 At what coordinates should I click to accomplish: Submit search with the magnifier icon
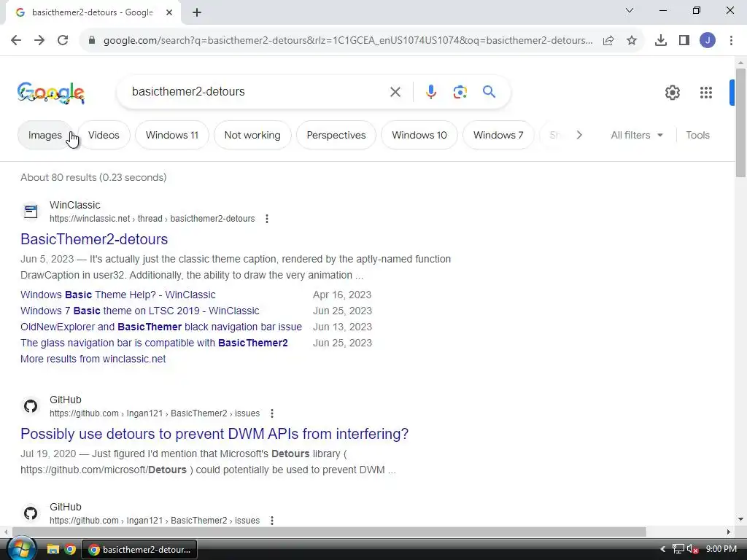(x=489, y=91)
